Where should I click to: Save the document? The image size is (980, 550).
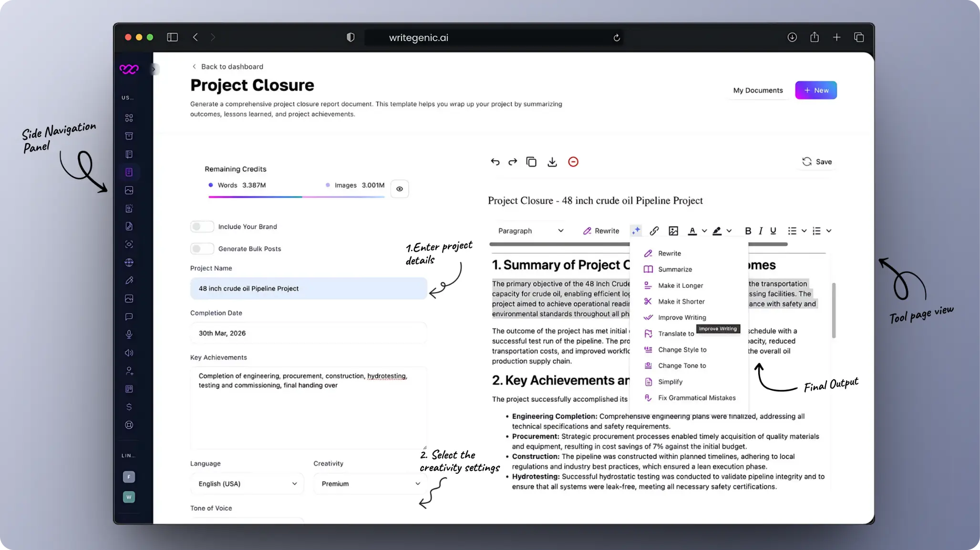[x=817, y=162]
